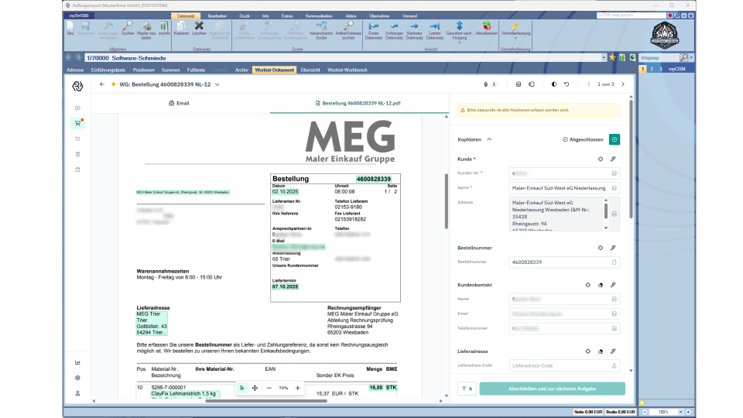This screenshot has width=743, height=418.
Task: Click the Aktualisieren ribbon icon
Action: (487, 28)
